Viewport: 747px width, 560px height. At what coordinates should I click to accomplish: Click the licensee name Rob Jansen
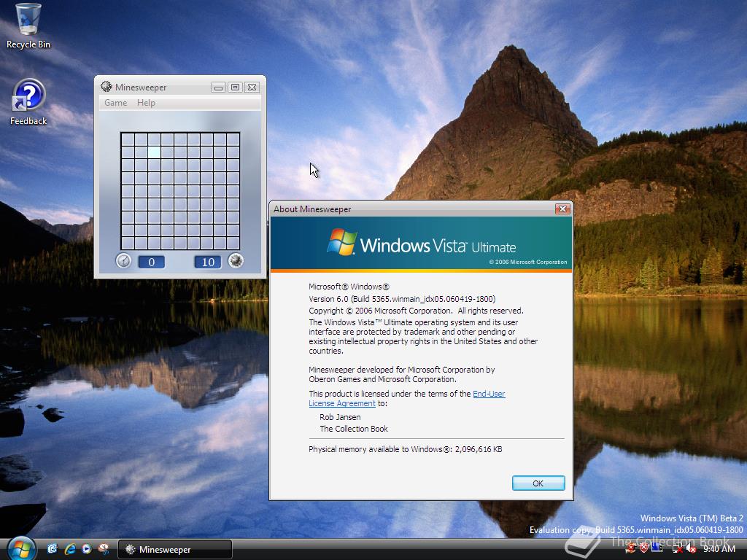click(x=340, y=417)
